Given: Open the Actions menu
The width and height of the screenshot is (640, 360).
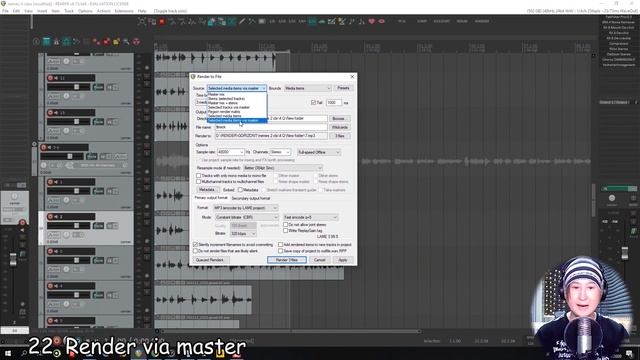Looking at the screenshot, I should (104, 11).
